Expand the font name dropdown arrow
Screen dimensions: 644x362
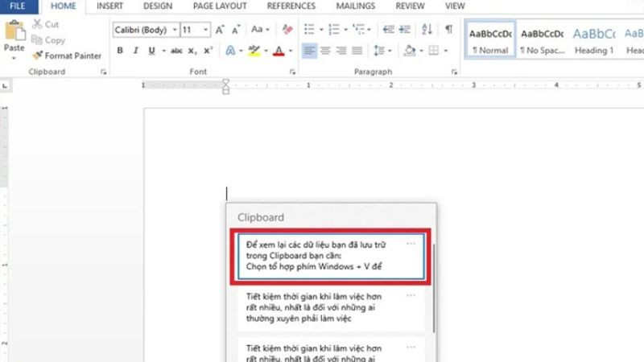click(x=175, y=30)
